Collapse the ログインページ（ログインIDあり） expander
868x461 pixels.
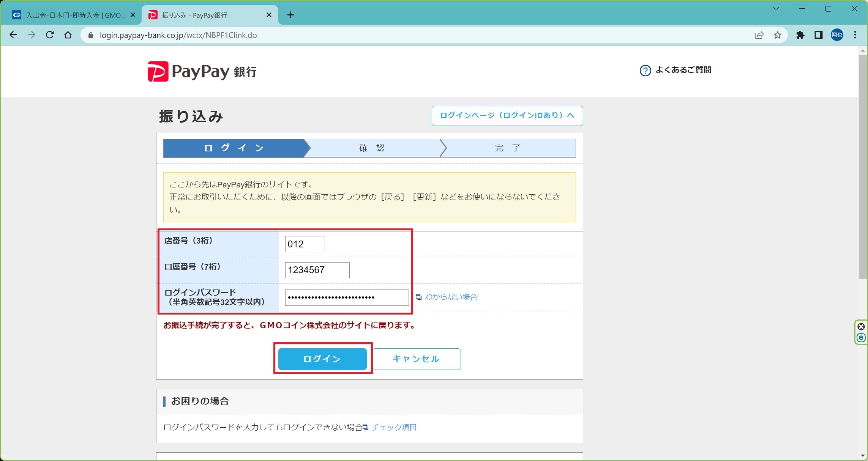(507, 116)
